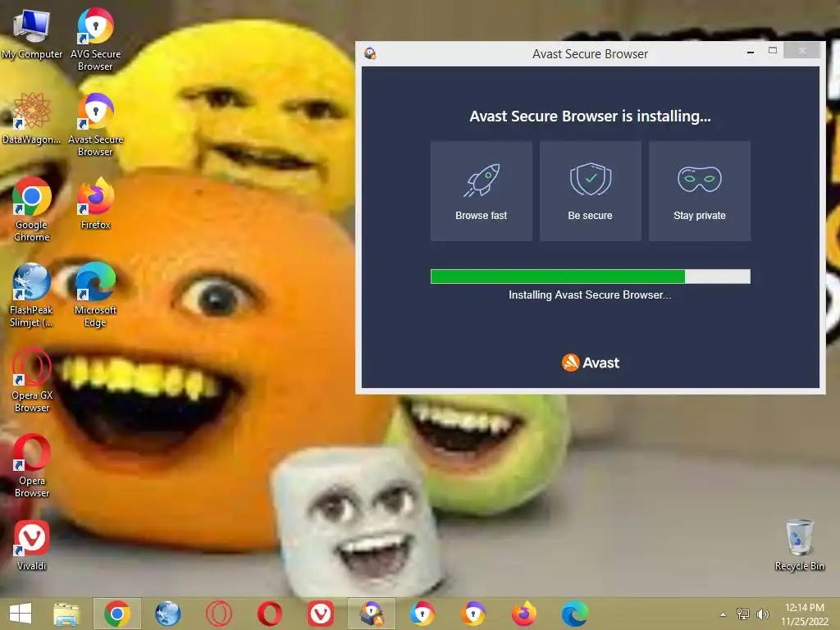
Task: Click the Browse fast rocket tile
Action: point(481,191)
